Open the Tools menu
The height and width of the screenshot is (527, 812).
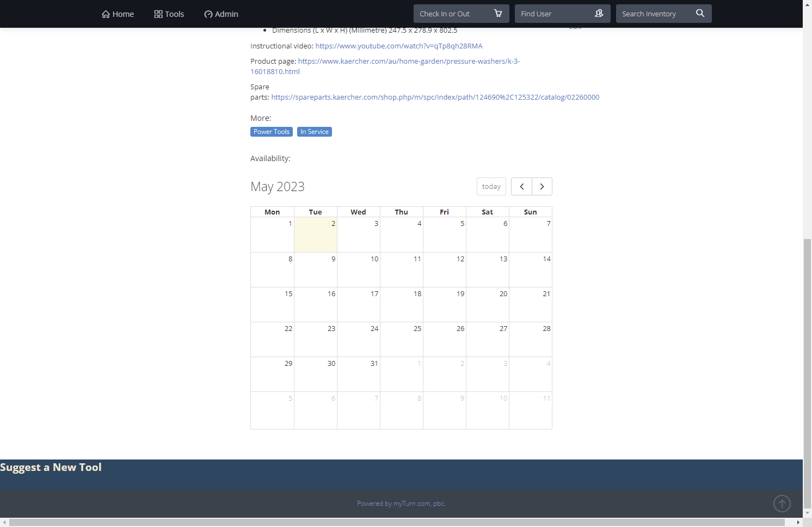169,14
